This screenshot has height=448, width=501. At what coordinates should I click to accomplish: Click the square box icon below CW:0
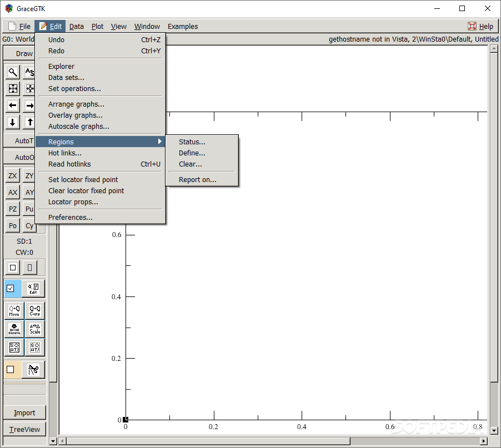click(x=13, y=268)
